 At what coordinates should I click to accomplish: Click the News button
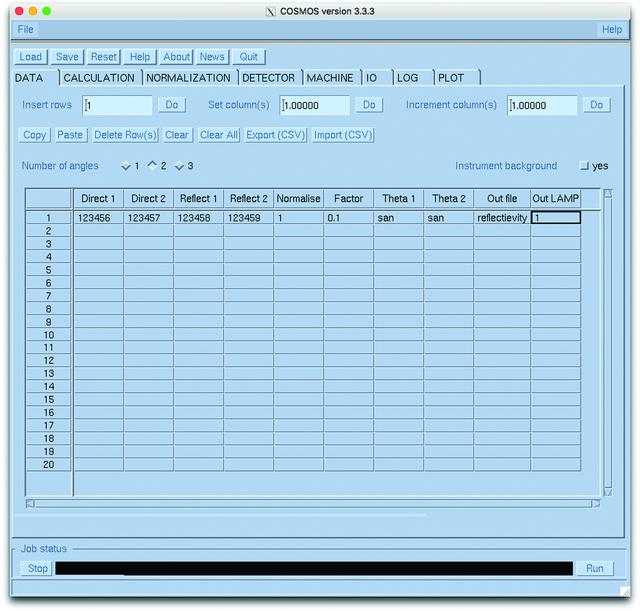[x=212, y=57]
